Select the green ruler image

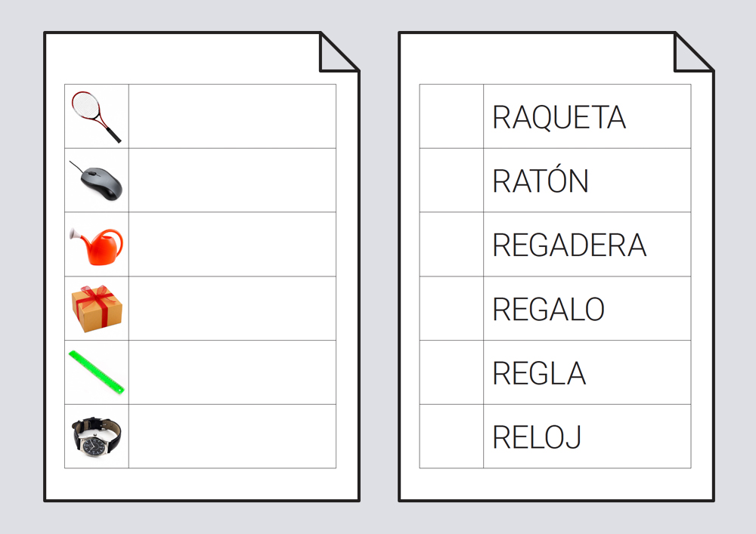tap(97, 372)
